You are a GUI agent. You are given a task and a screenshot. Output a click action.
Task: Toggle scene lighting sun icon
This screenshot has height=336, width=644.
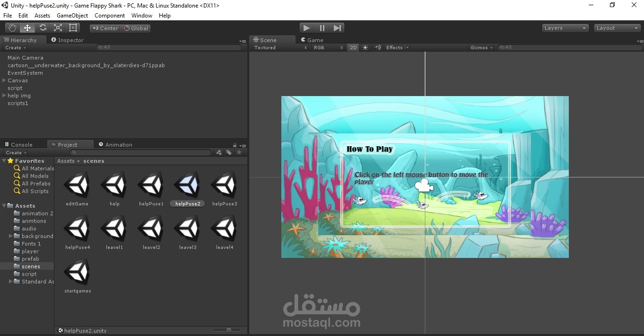365,47
